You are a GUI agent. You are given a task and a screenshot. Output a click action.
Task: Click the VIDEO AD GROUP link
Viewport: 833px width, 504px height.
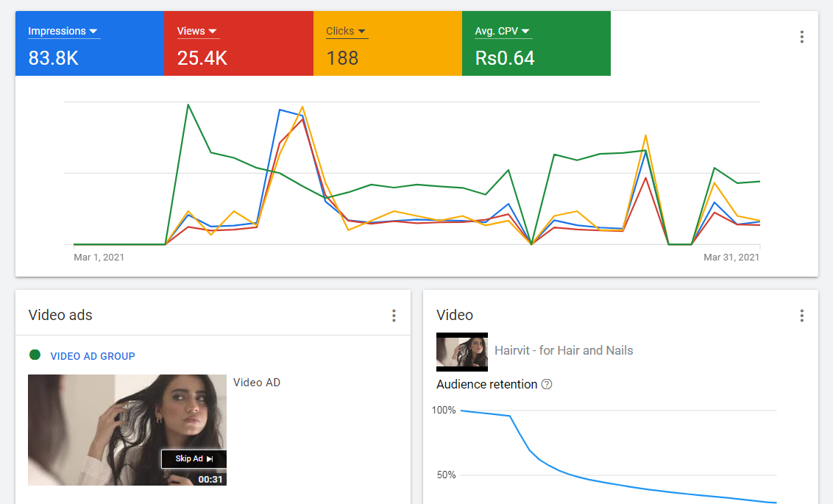(x=93, y=356)
